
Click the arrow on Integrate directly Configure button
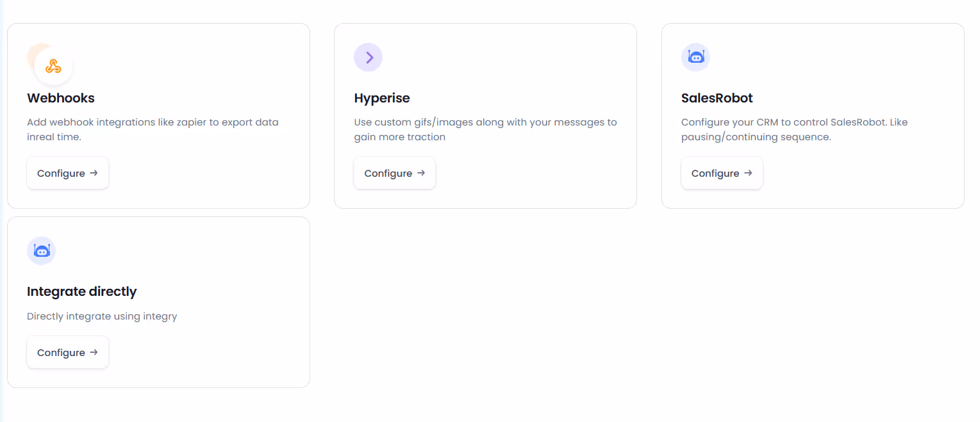coord(94,352)
